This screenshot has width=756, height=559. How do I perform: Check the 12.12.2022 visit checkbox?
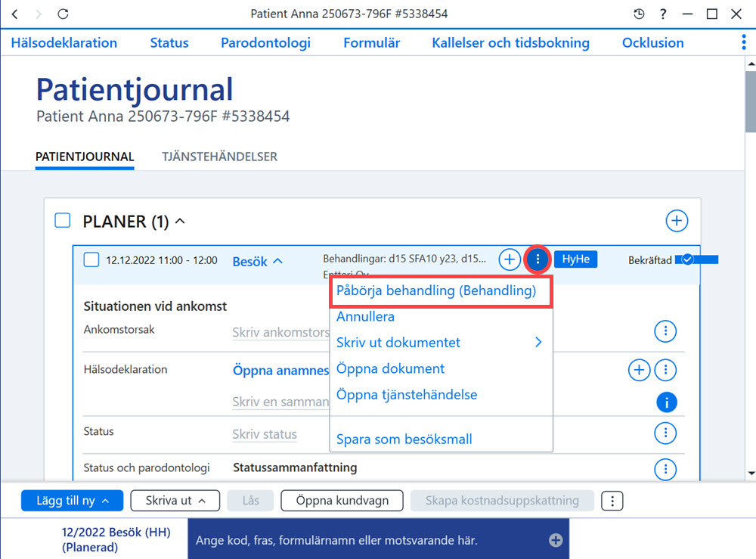[91, 259]
